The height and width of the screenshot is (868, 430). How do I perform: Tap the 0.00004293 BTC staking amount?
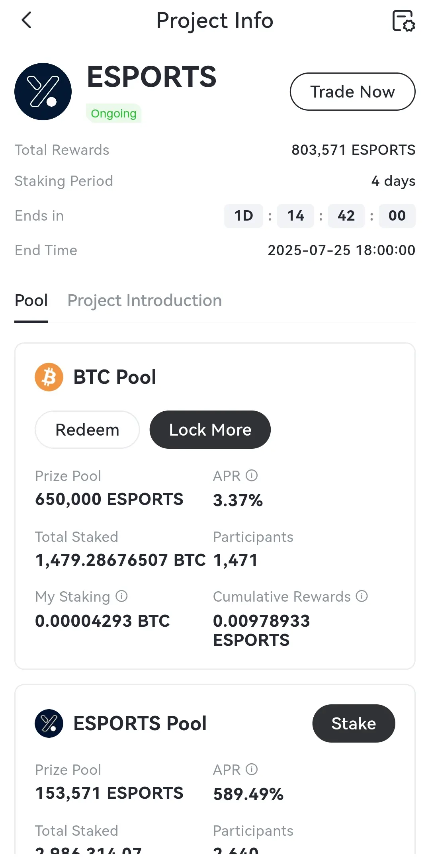(102, 621)
